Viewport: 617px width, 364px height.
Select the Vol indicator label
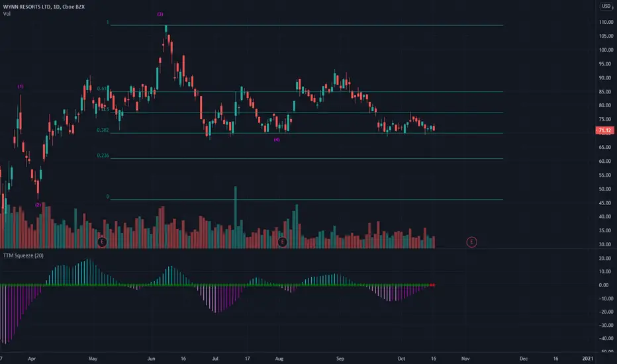tap(7, 14)
